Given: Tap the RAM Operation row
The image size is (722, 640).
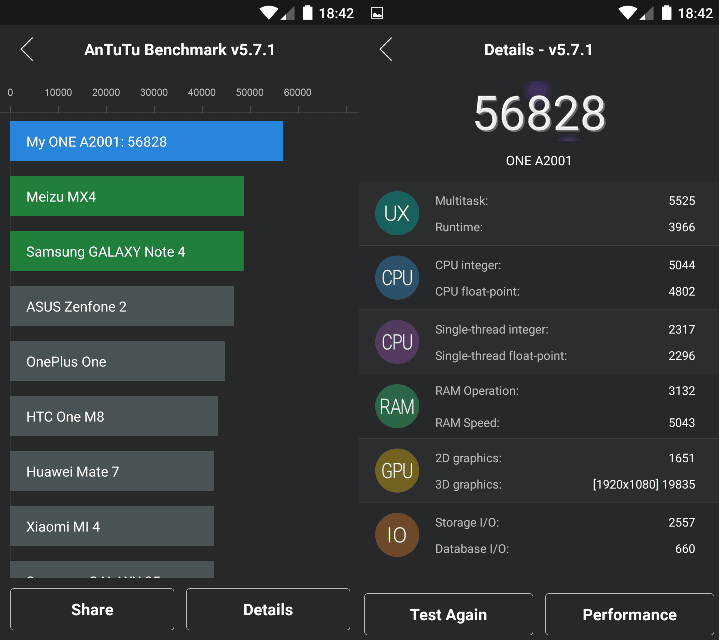Looking at the screenshot, I should coord(565,391).
